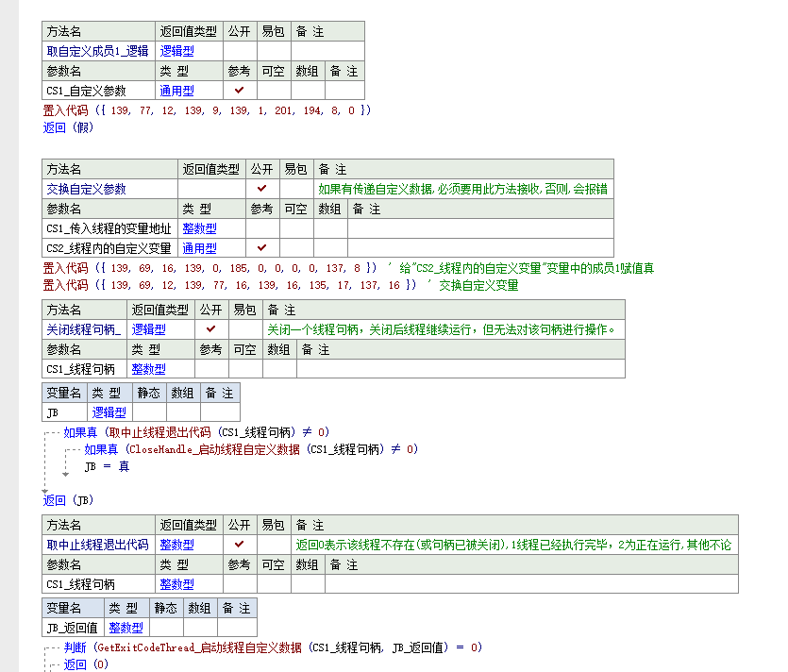Select parameter CS1_传入线程的变量地址
The image size is (788, 672).
[x=109, y=228]
